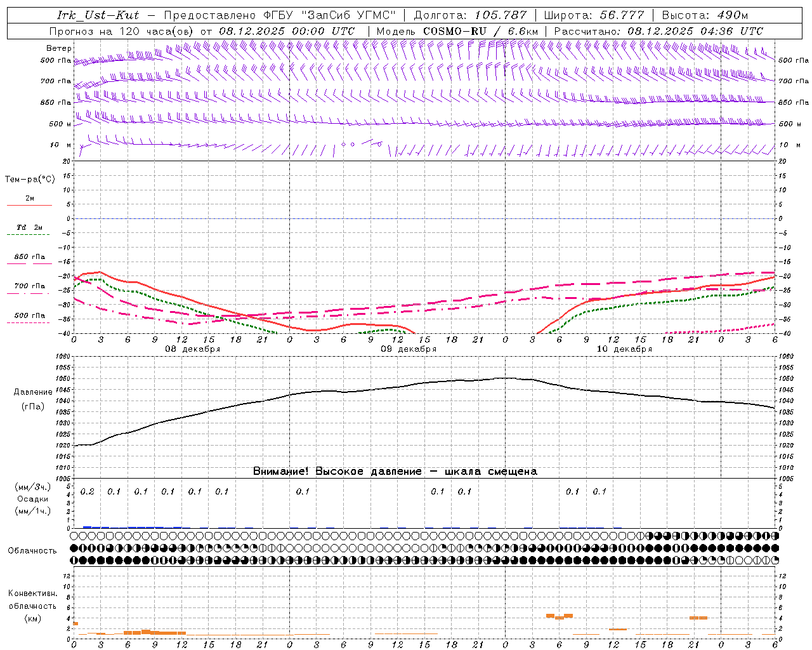812x650 pixels.
Task: Click the "Облачность" cloud cover label
Action: [32, 550]
